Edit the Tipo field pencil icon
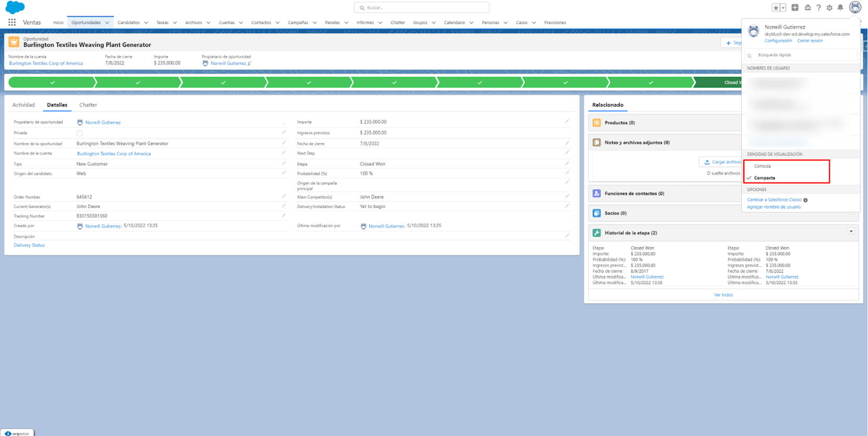The width and height of the screenshot is (868, 436). [x=284, y=163]
